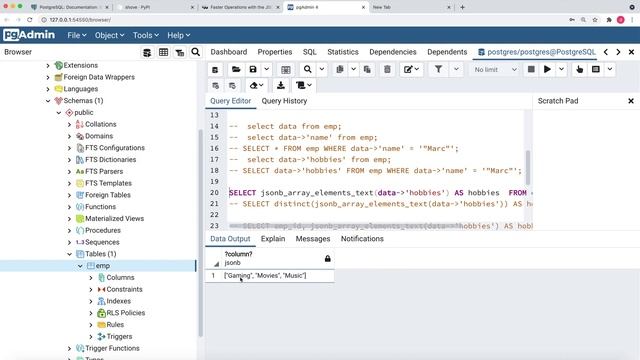The width and height of the screenshot is (640, 360).
Task: Expand explain options dropdown
Action: point(610,70)
